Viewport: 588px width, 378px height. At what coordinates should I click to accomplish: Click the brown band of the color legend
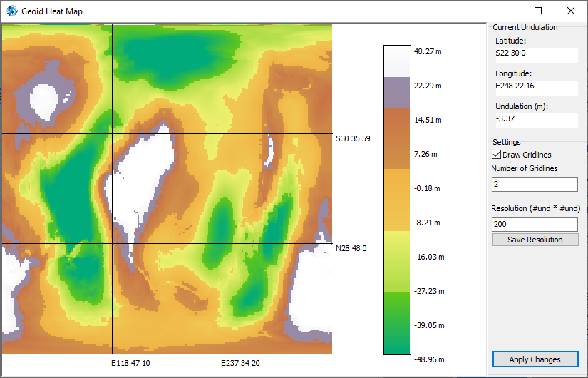(x=397, y=138)
